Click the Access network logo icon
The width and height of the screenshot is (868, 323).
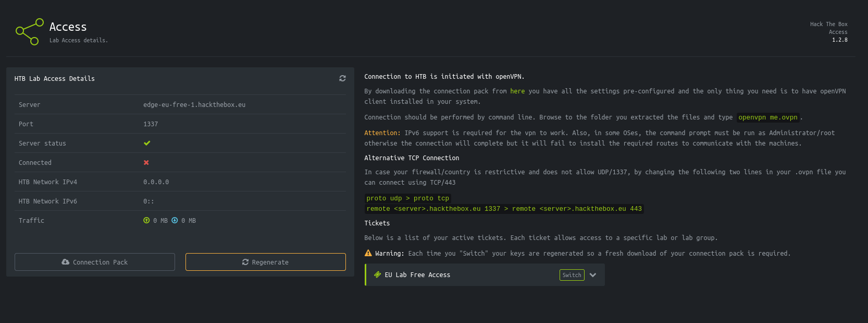tap(30, 32)
